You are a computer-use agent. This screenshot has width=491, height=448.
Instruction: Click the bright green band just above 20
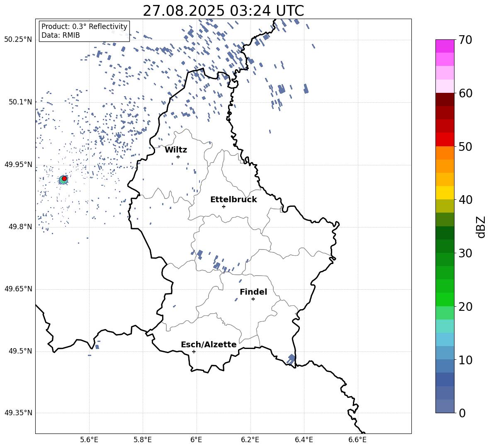[445, 299]
